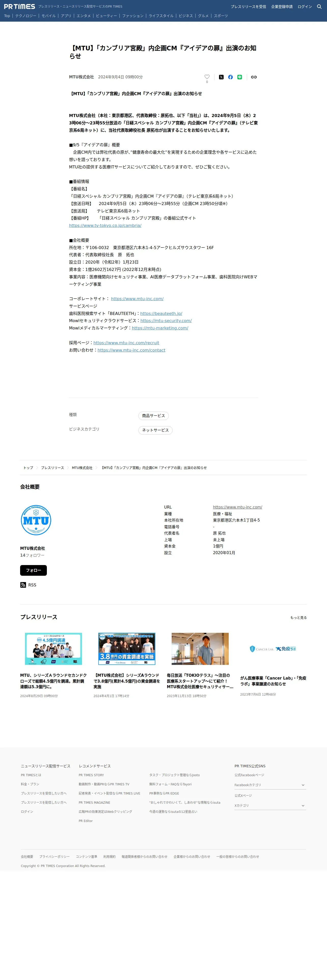Click the フォロー button

click(x=34, y=570)
